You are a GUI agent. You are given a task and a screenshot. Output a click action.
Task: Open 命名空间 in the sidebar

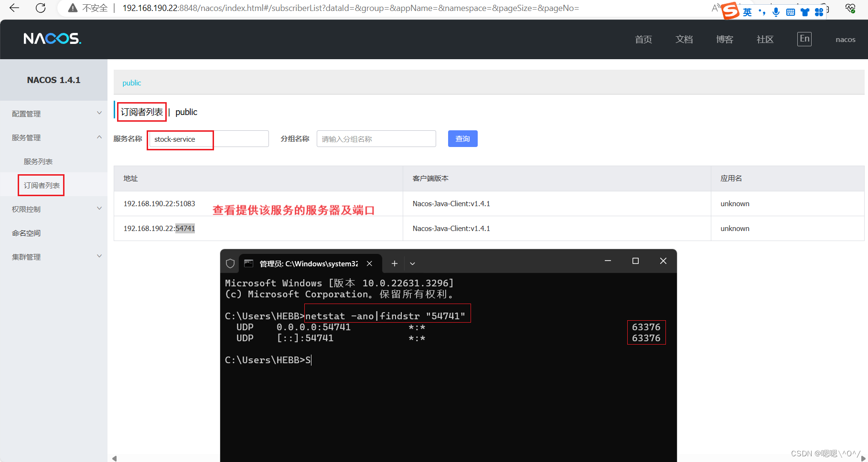pos(26,233)
